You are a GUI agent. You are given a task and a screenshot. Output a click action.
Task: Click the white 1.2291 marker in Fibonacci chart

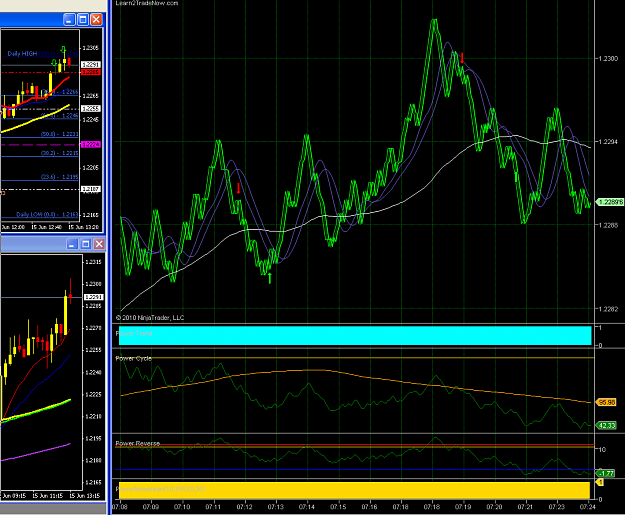91,65
